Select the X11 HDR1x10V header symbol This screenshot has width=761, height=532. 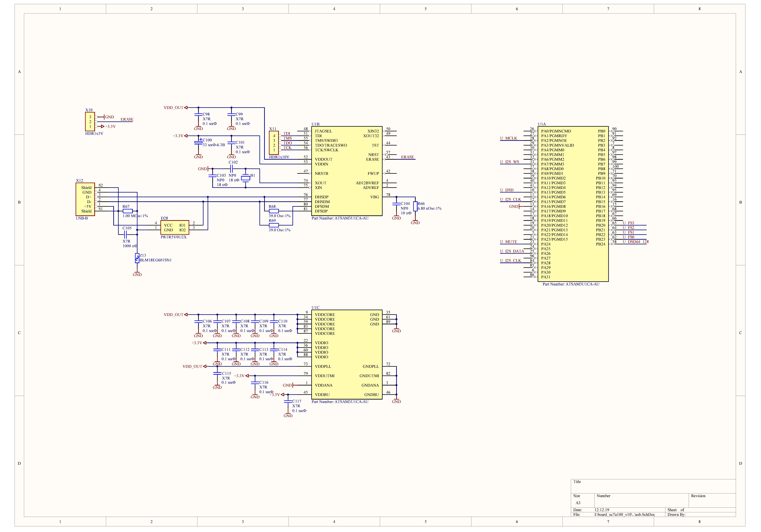pyautogui.click(x=274, y=143)
